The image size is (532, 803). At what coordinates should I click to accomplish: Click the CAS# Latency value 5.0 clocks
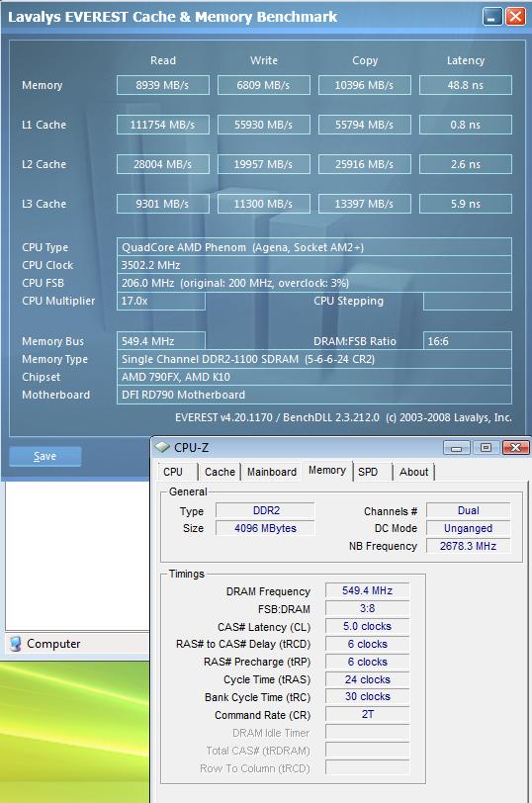click(368, 626)
